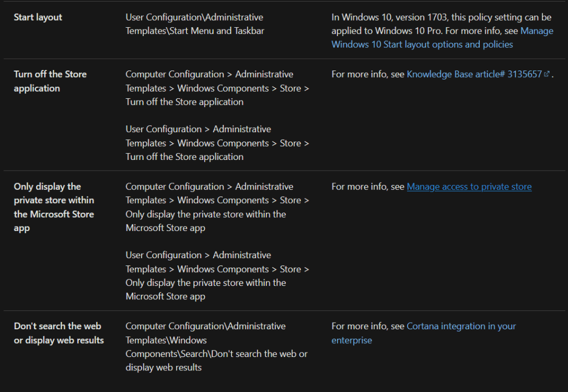Click "For more info, see" before Cortana link

368,326
